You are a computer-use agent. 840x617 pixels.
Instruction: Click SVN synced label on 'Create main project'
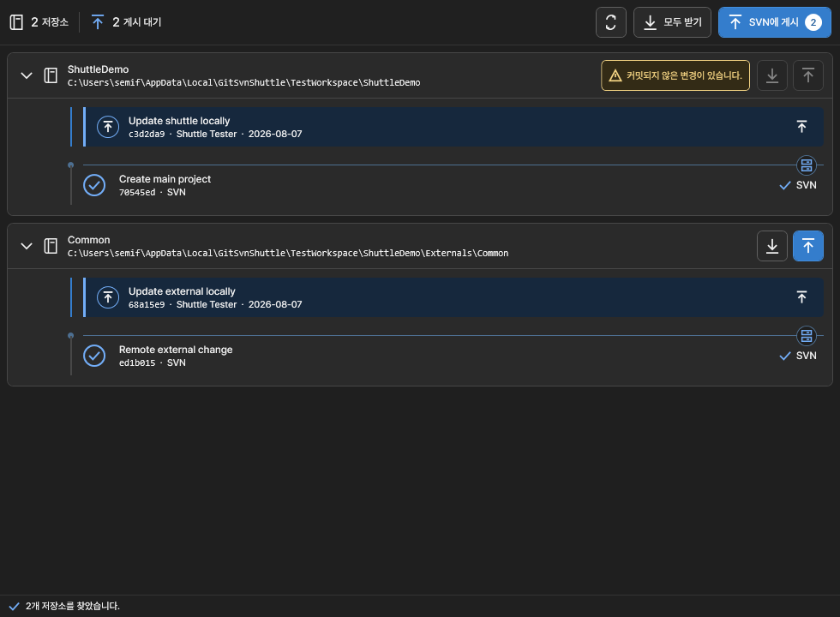tap(798, 185)
